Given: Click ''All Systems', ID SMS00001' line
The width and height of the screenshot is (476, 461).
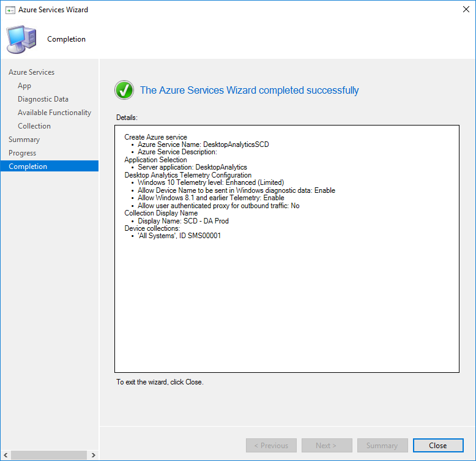Looking at the screenshot, I should pos(179,236).
